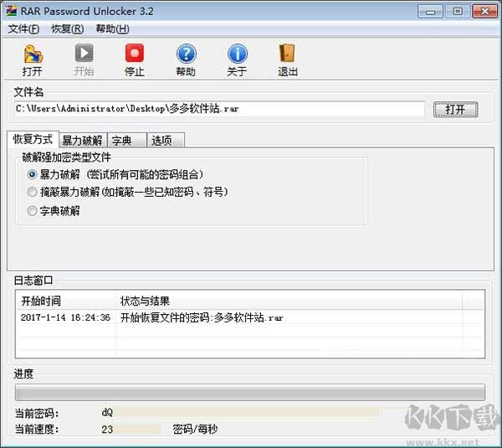Open the 文件(F) menu

coord(23,29)
